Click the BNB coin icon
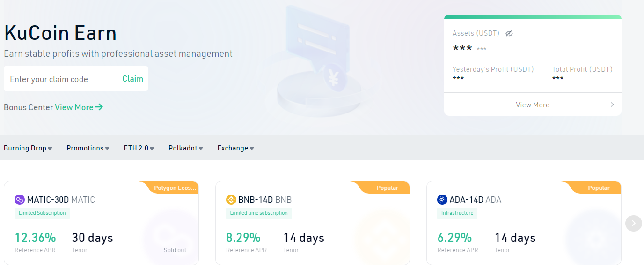The width and height of the screenshot is (644, 270). click(231, 200)
